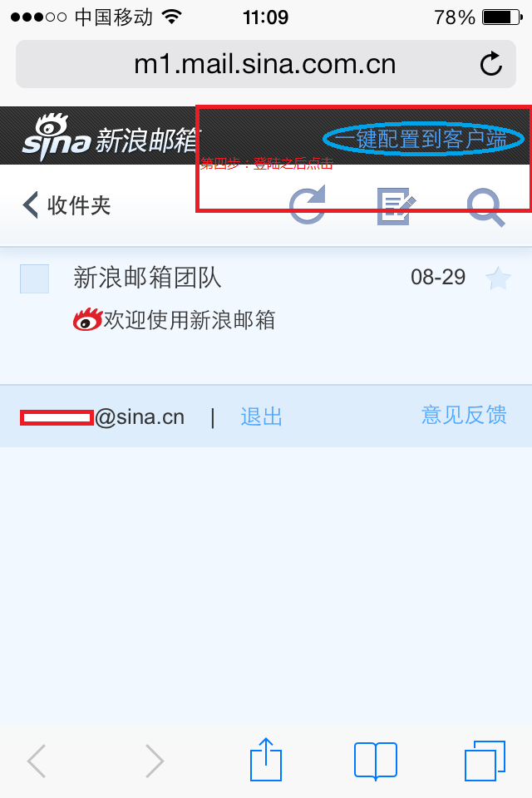
Task: Tap the @sina.cn account address
Action: pos(102,417)
